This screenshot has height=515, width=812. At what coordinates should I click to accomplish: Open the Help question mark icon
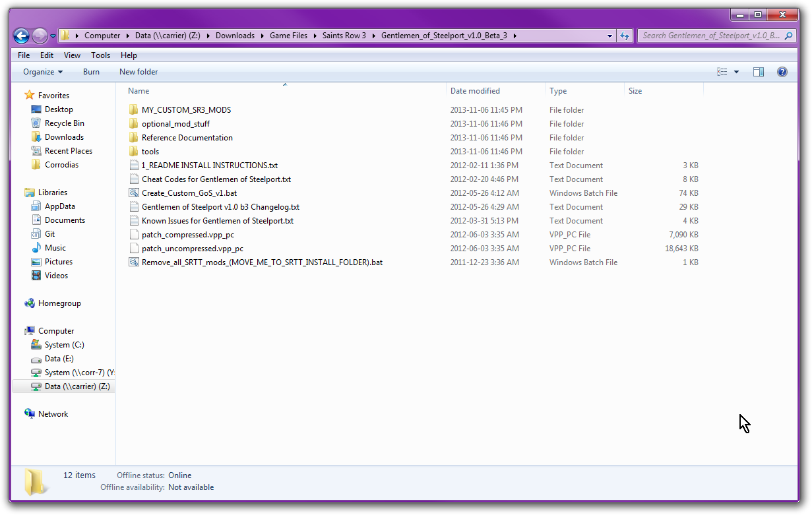click(x=782, y=72)
